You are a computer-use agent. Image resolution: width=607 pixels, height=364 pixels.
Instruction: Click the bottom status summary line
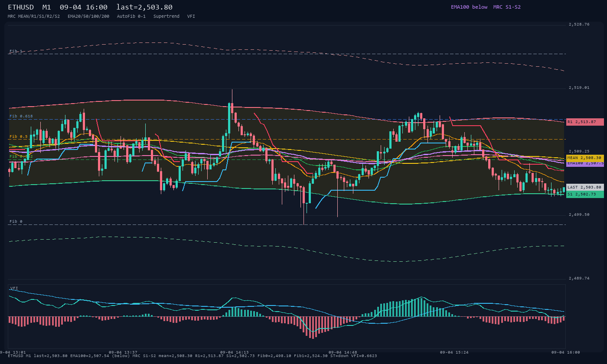193,356
